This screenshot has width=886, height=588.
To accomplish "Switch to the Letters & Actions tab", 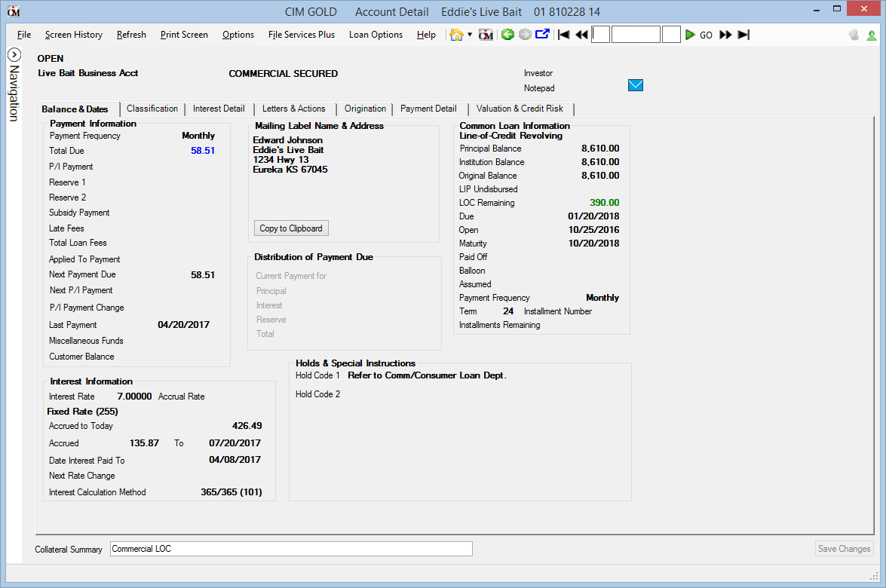I will [294, 109].
